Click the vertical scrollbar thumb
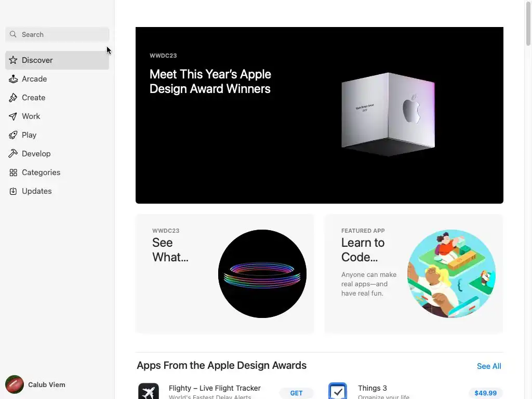This screenshot has height=399, width=532. tap(528, 24)
